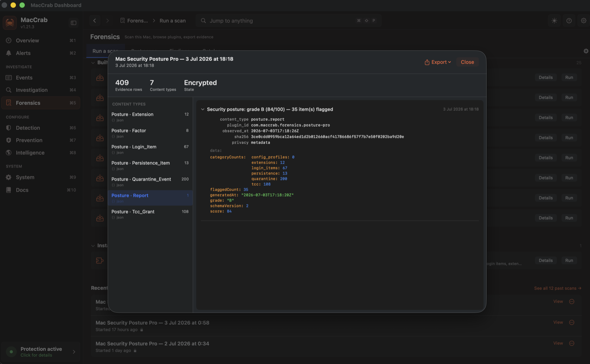The height and width of the screenshot is (364, 590).
Task: Click the 409 Evidence rows stat
Action: [128, 85]
